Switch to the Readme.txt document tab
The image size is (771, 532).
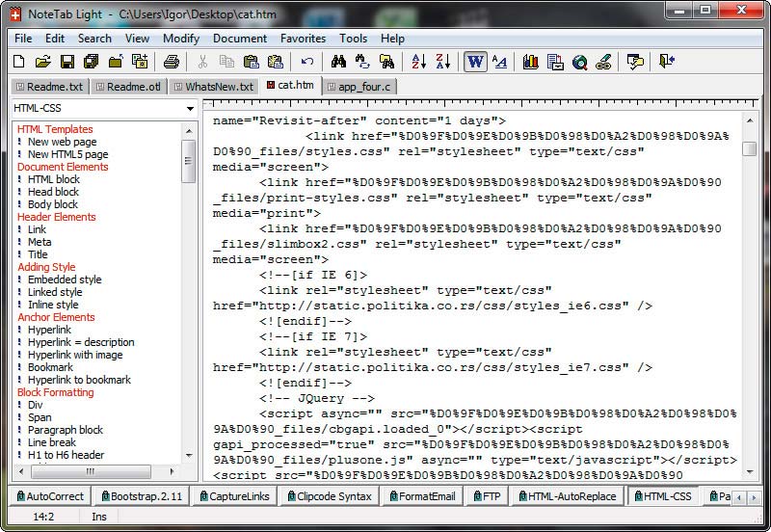[50, 87]
